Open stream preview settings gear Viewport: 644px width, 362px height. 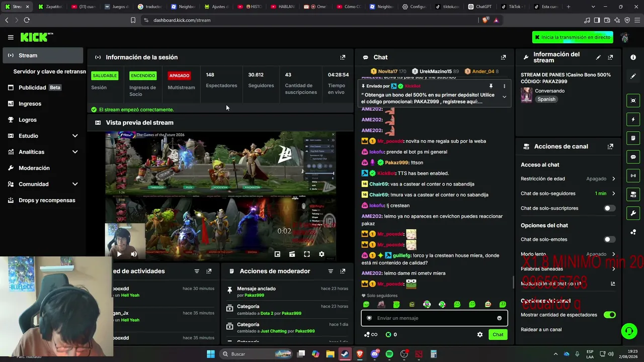tap(321, 254)
